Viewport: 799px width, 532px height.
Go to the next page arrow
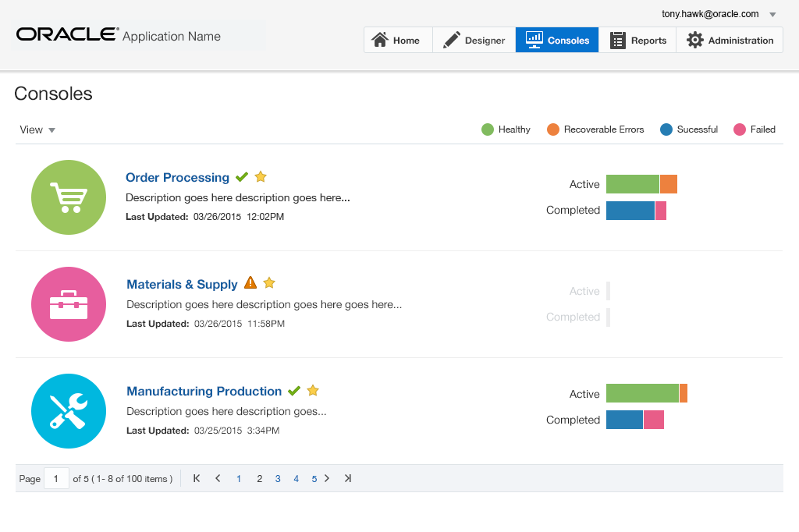tap(327, 478)
